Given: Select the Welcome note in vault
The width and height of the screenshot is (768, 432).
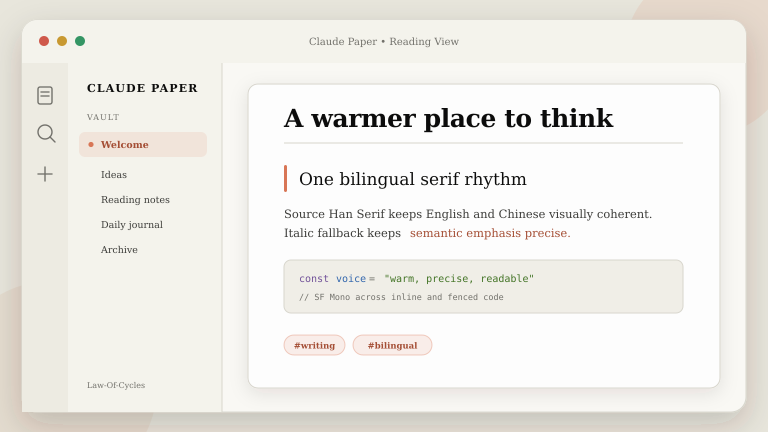Looking at the screenshot, I should click(143, 144).
